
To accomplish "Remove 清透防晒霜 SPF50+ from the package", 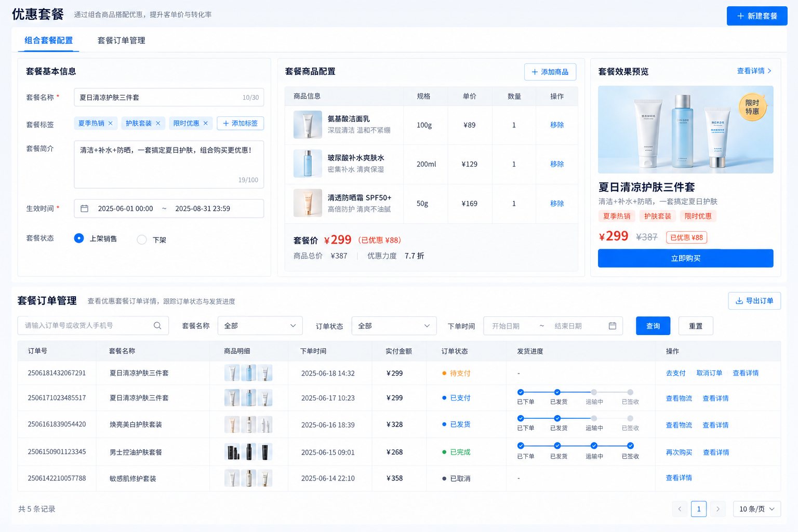I will click(x=557, y=203).
